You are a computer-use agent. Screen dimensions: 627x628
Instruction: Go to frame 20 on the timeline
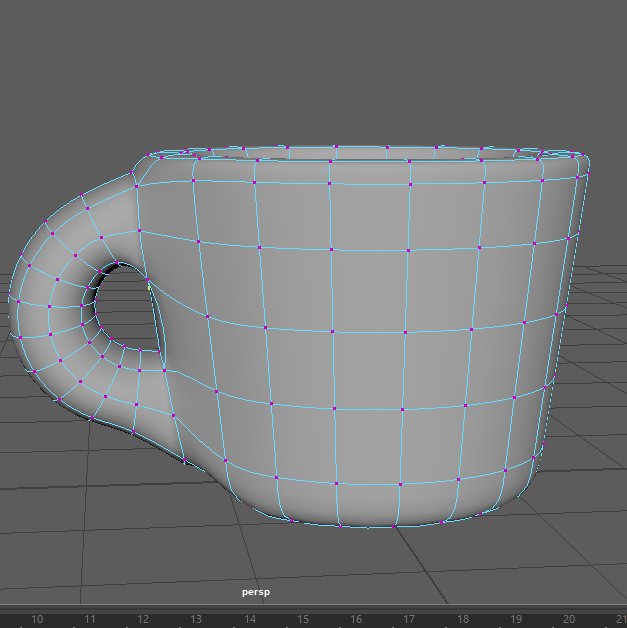click(x=568, y=619)
